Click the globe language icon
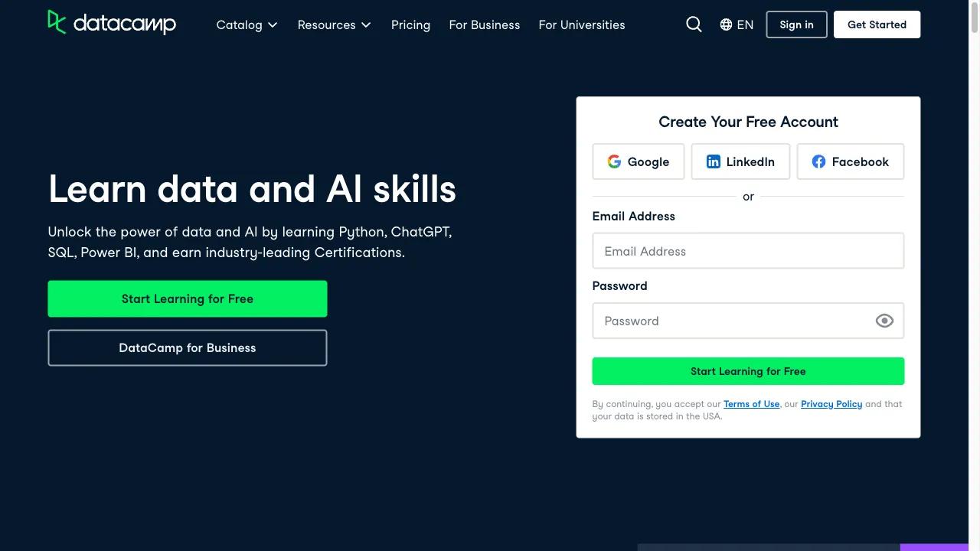The height and width of the screenshot is (551, 980). pyautogui.click(x=726, y=24)
